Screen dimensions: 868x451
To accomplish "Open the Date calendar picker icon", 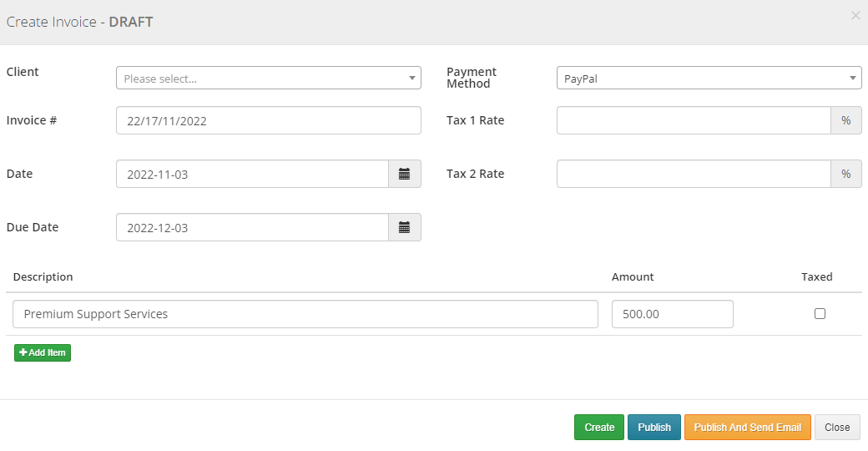I will pyautogui.click(x=405, y=174).
